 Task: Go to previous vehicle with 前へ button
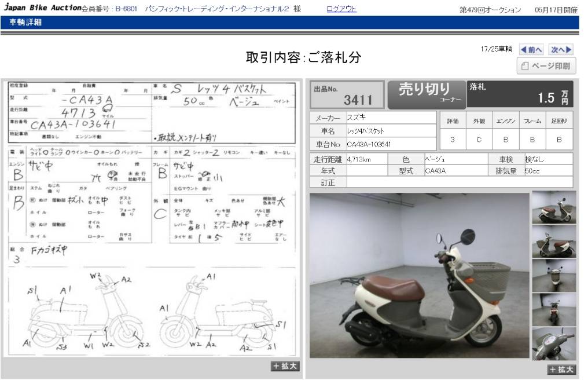click(x=531, y=50)
